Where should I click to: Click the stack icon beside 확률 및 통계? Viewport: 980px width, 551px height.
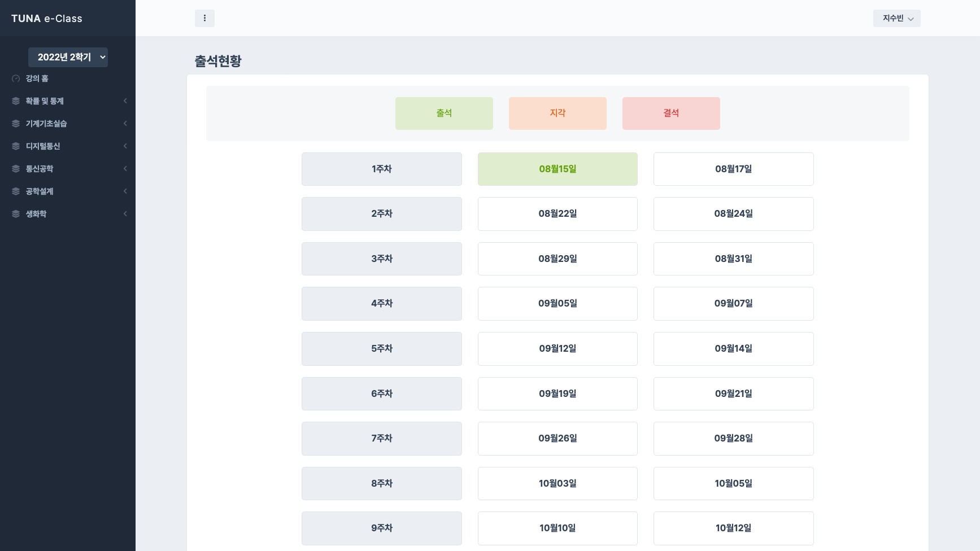coord(16,101)
